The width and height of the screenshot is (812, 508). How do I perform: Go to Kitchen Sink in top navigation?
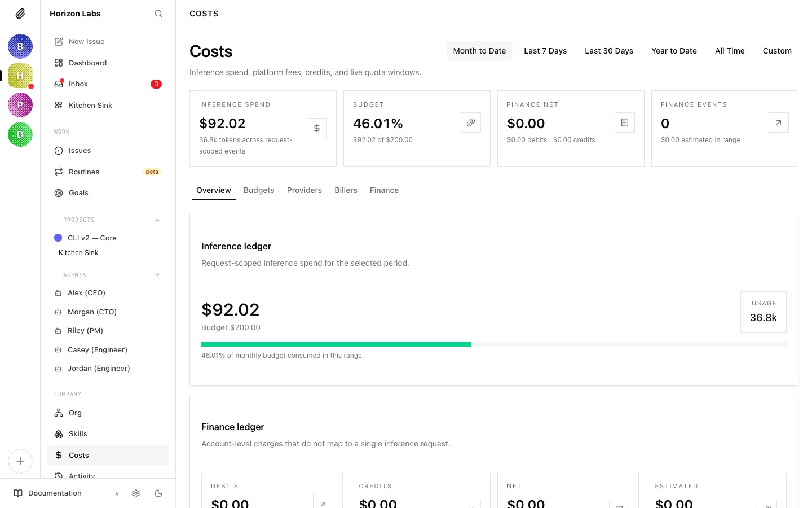[x=108, y=105]
